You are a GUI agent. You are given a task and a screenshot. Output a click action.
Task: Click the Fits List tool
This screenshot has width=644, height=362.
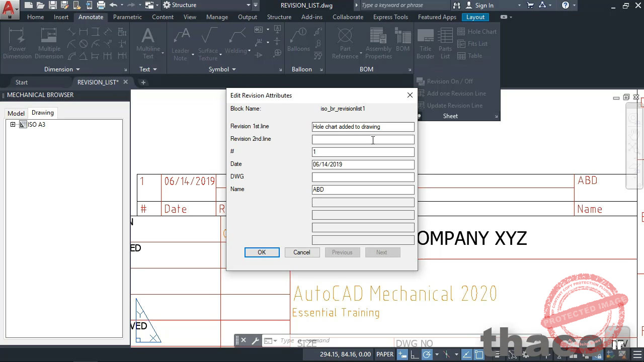[x=472, y=44]
